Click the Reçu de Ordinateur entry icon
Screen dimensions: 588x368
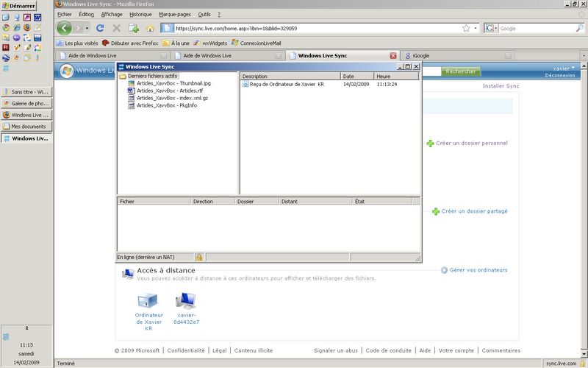(245, 84)
